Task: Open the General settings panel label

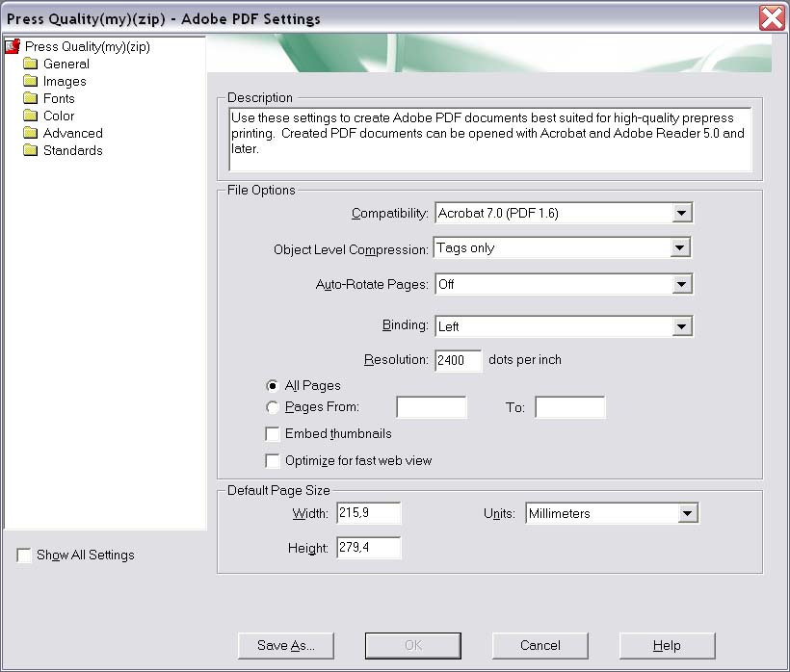Action: (x=66, y=64)
